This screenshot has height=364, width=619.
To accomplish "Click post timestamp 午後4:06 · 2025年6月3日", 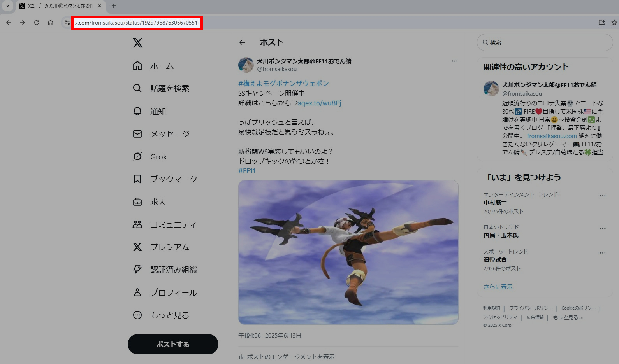I will pyautogui.click(x=270, y=336).
